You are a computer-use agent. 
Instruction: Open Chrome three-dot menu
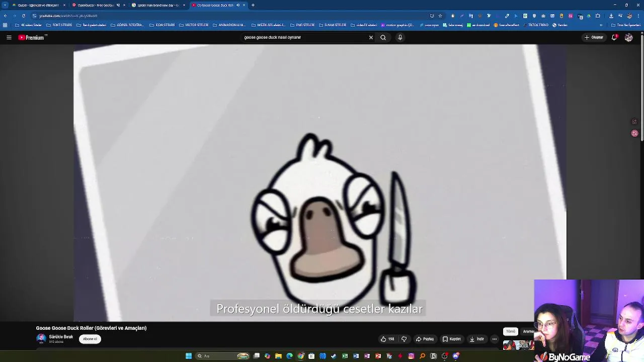point(638,16)
